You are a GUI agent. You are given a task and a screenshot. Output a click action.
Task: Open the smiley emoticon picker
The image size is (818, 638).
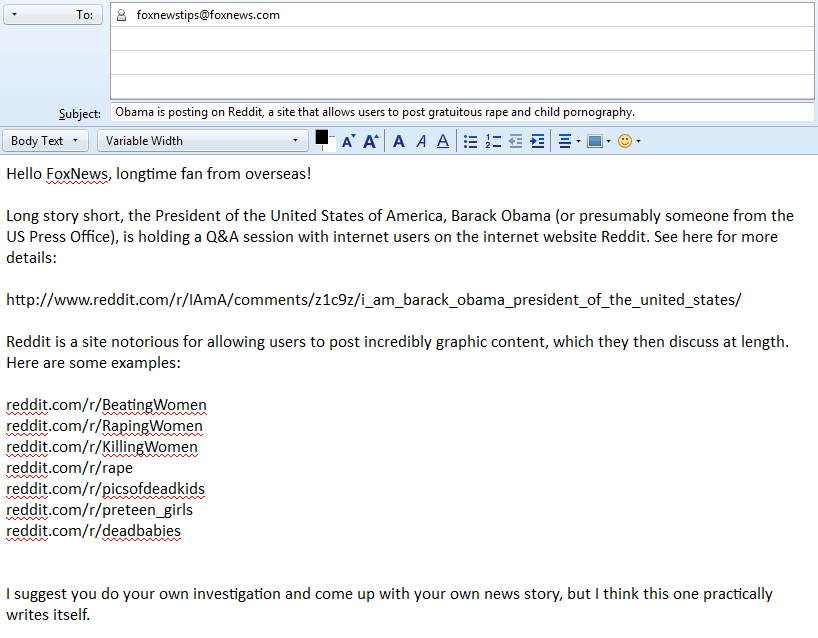(624, 141)
